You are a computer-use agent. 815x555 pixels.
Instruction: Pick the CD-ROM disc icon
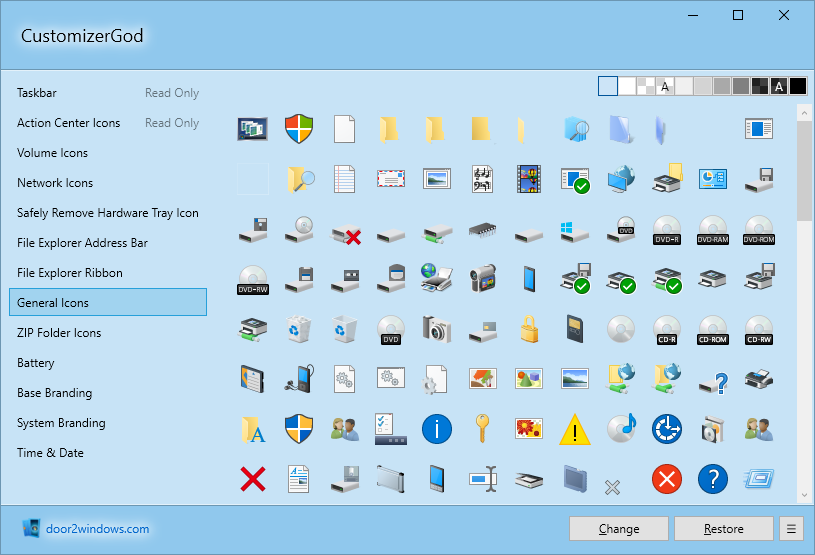713,330
